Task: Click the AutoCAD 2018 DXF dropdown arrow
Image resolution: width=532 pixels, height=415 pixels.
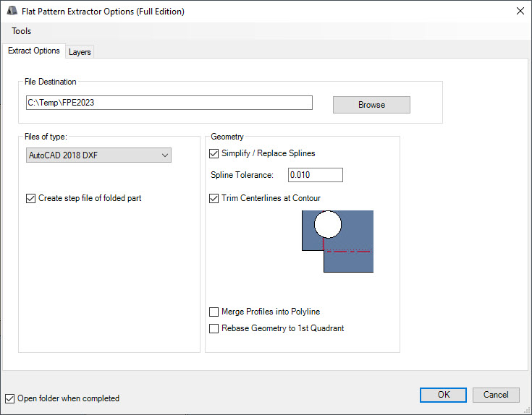Action: pos(164,155)
